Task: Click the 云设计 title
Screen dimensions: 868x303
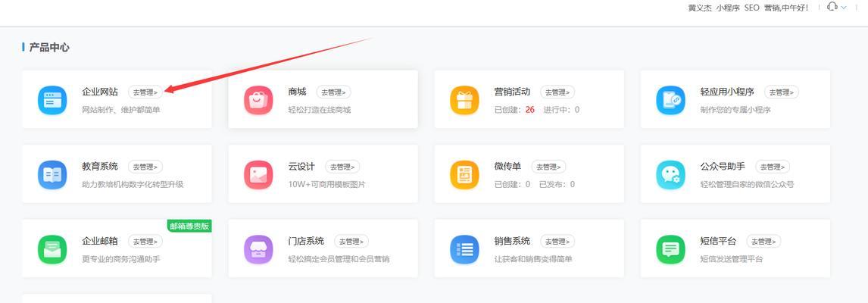Action: (301, 166)
